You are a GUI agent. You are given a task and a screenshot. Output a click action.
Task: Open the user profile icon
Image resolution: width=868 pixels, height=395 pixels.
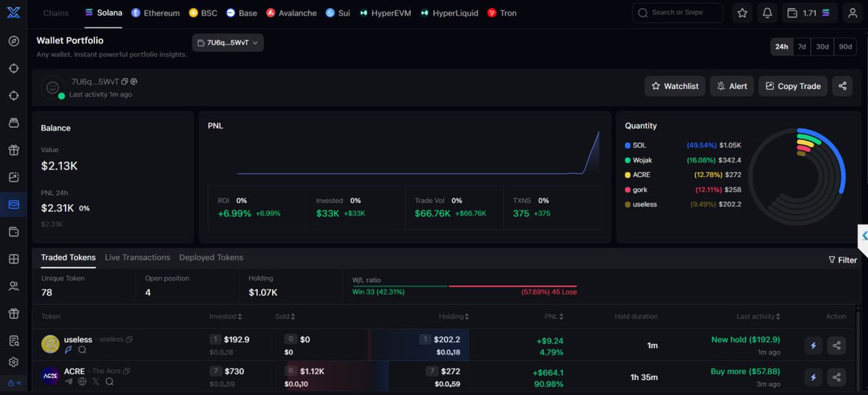tap(853, 13)
